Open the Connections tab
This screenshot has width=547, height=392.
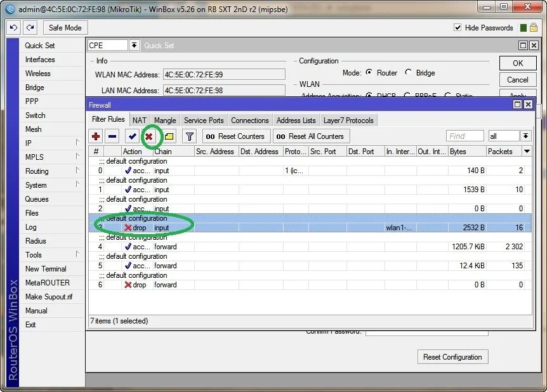(250, 121)
